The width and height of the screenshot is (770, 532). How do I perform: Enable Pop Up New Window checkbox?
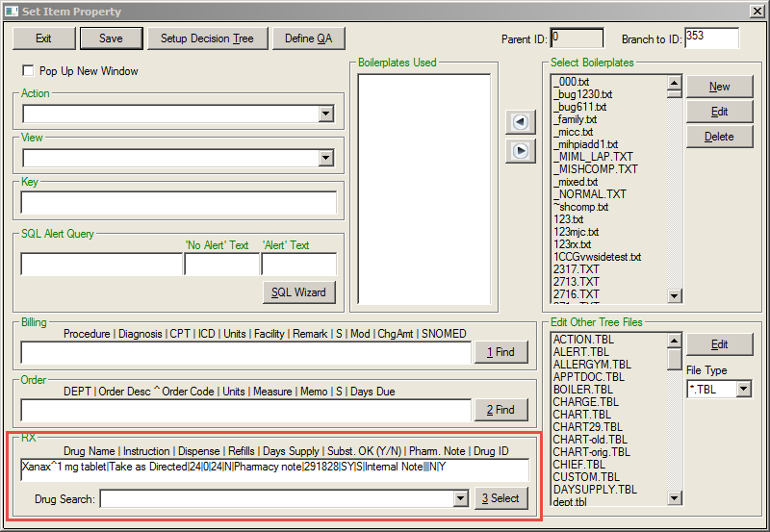coord(28,71)
